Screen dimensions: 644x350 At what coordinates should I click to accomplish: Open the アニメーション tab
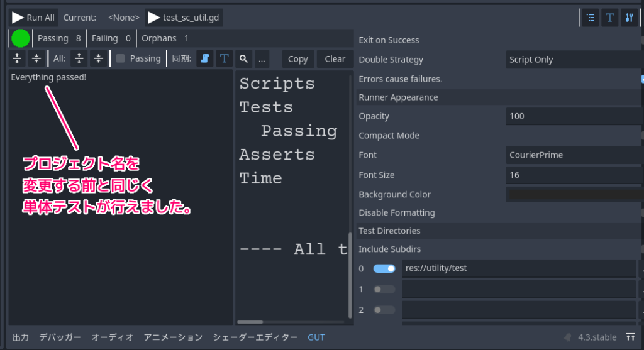[x=173, y=337]
